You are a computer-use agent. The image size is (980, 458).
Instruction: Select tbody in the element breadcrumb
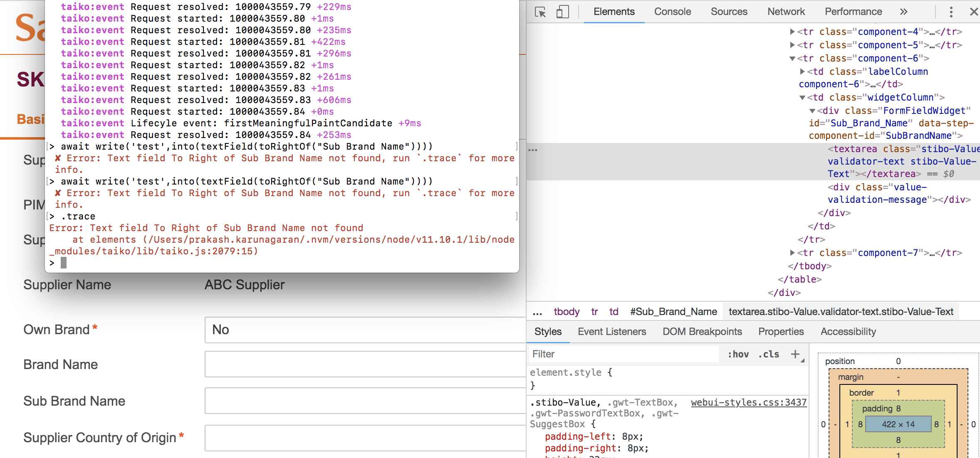[x=567, y=311]
